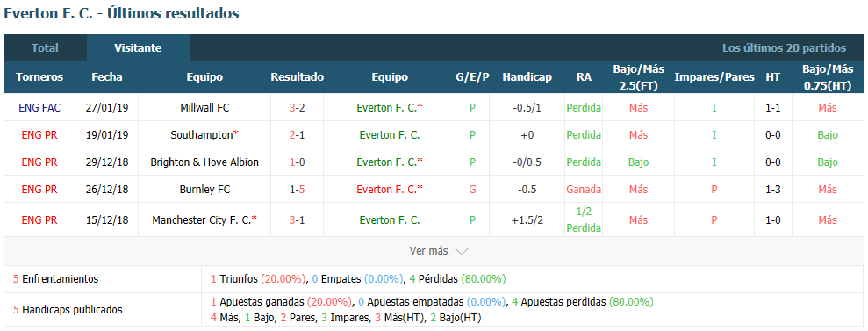Open the Millwall FC team link
This screenshot has height=331, width=868.
[204, 108]
